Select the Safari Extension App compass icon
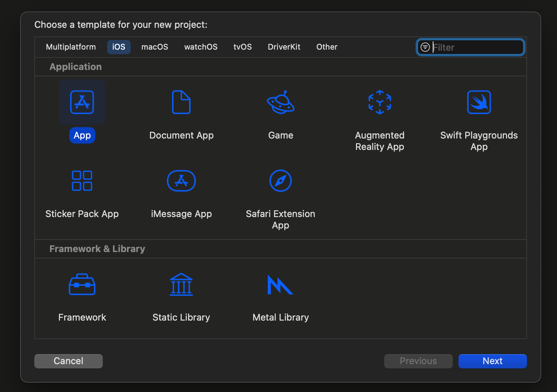The height and width of the screenshot is (392, 557). pos(281,181)
